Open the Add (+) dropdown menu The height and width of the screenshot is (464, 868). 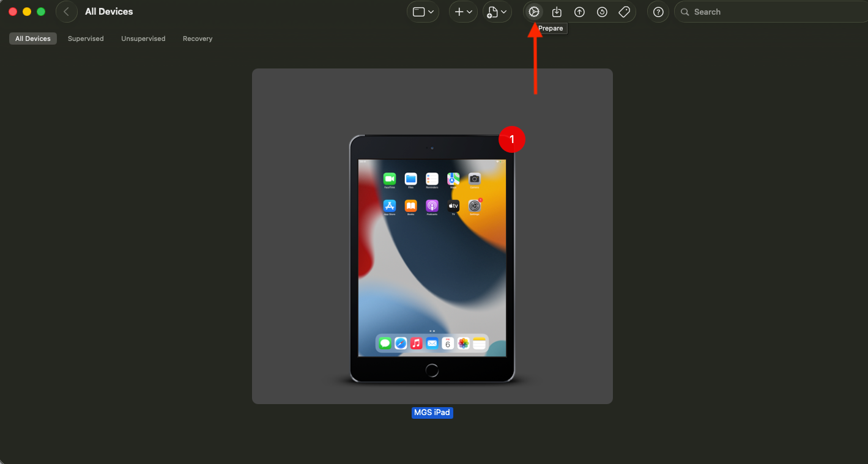(463, 12)
